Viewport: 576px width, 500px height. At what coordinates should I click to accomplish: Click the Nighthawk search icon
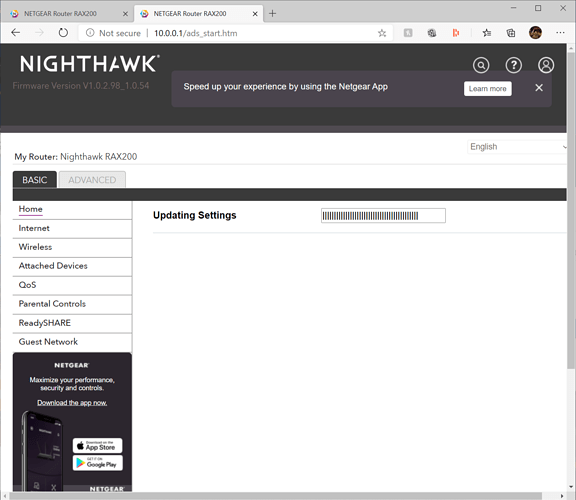(x=481, y=65)
